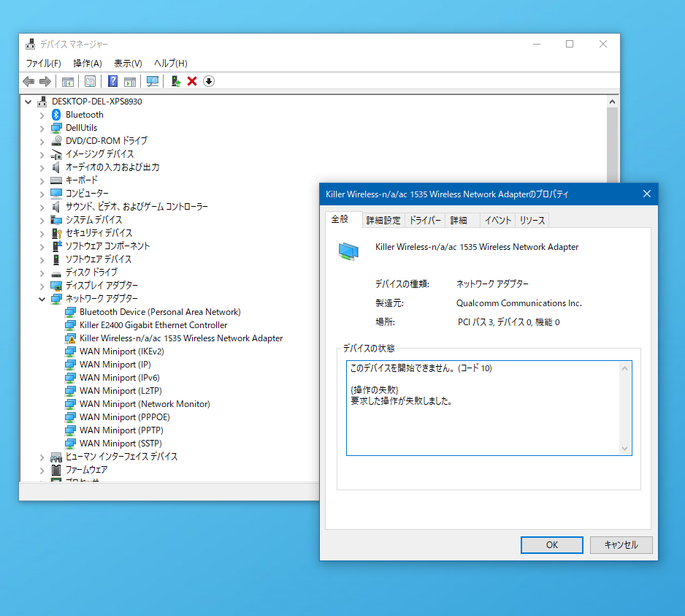Click the イメージング デバイス camera icon
Viewport: 685px width, 616px height.
tap(56, 154)
